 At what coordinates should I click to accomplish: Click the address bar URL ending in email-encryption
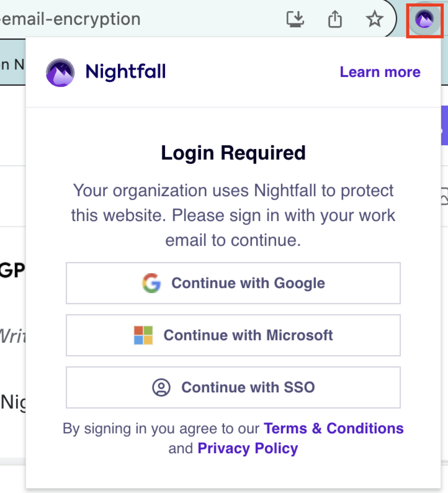(x=71, y=19)
